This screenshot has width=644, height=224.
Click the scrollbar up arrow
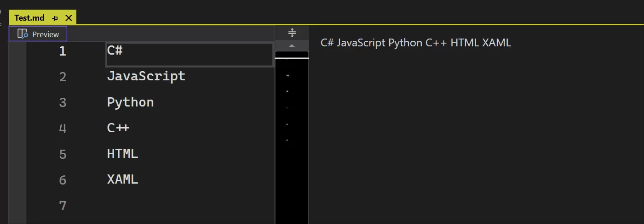click(x=292, y=46)
